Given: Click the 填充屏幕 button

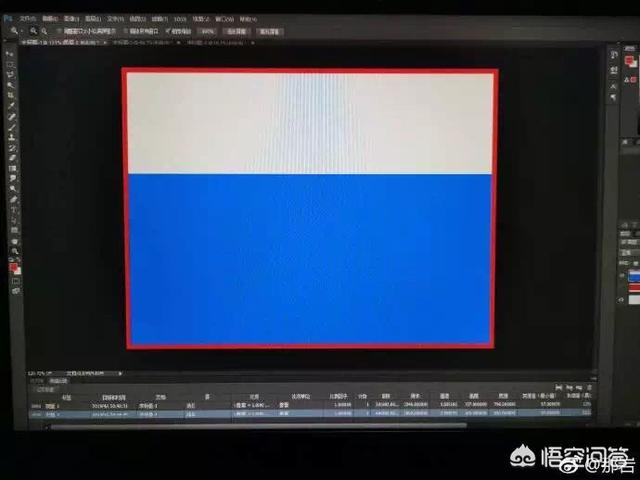Looking at the screenshot, I should point(269,31).
